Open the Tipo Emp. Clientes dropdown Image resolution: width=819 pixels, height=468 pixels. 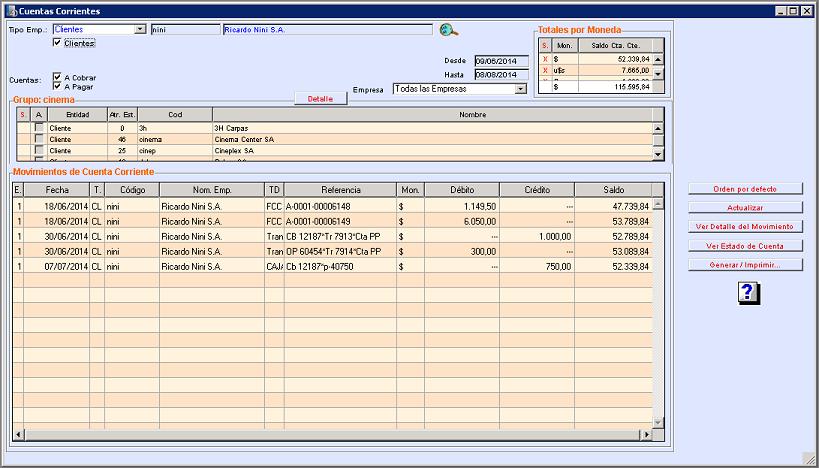[140, 30]
